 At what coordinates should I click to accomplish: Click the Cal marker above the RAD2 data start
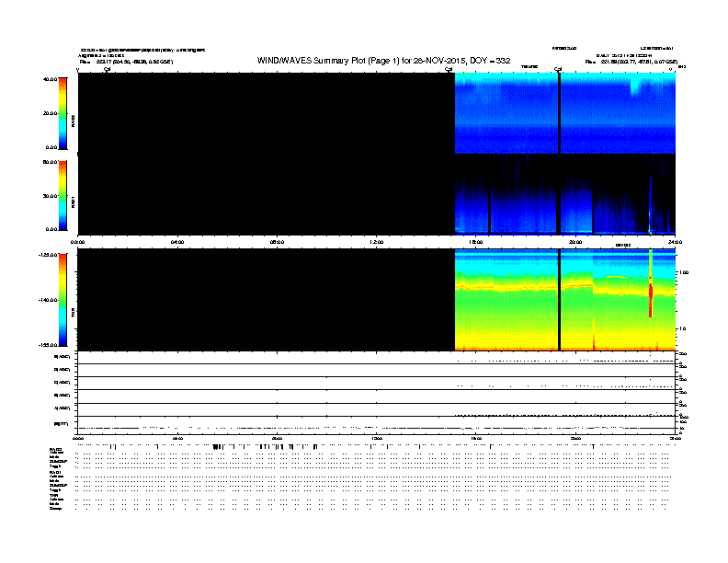449,69
